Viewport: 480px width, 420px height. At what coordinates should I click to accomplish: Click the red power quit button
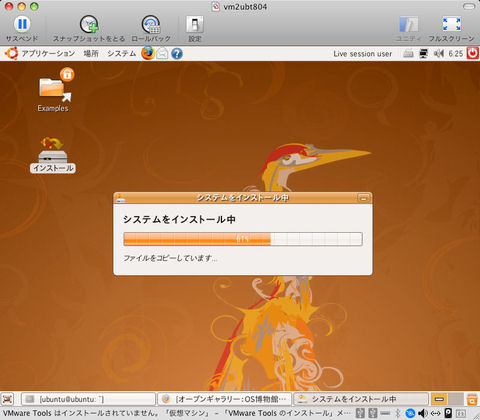click(x=473, y=53)
